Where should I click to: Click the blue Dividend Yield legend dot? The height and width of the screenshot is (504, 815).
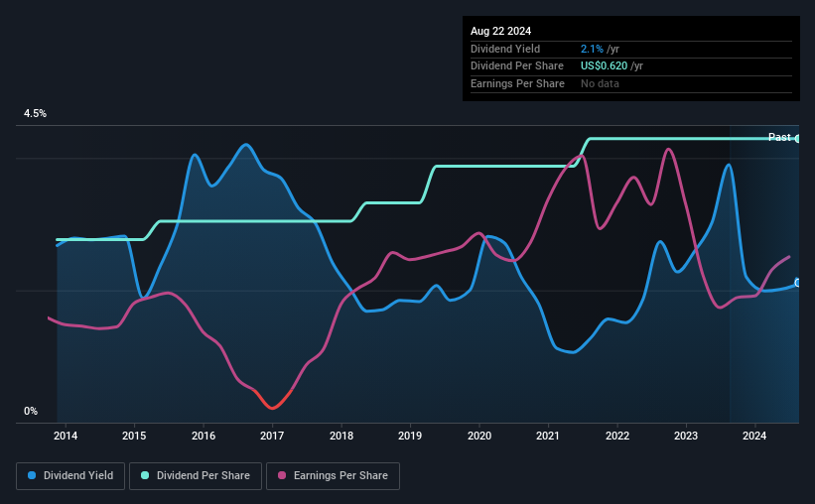(32, 475)
